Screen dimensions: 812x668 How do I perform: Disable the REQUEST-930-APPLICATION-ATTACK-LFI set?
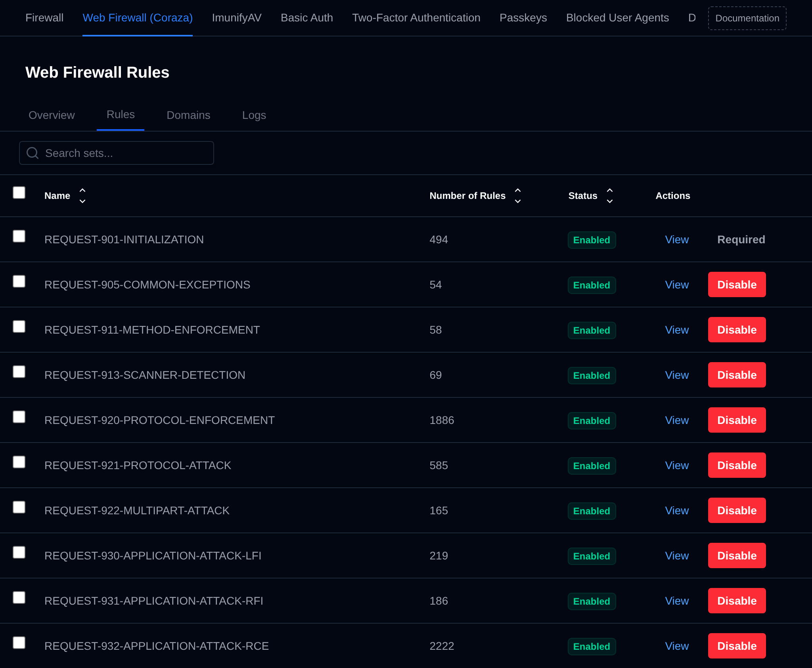click(737, 555)
